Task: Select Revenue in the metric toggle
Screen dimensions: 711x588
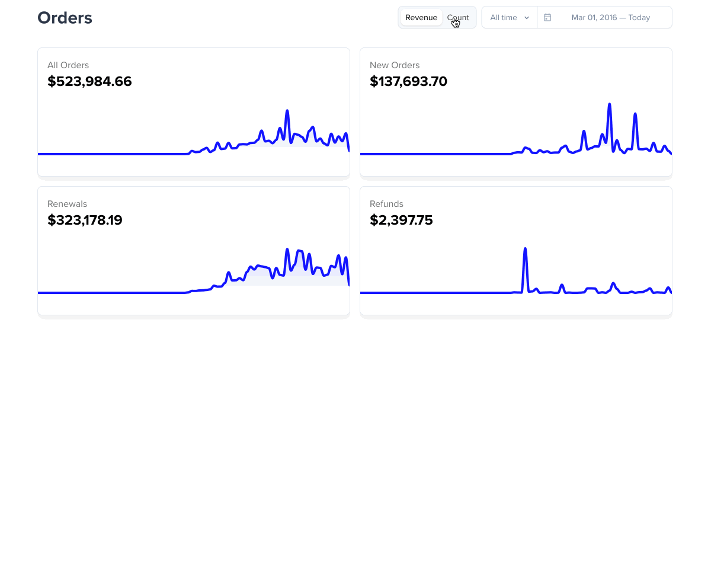Action: tap(421, 17)
